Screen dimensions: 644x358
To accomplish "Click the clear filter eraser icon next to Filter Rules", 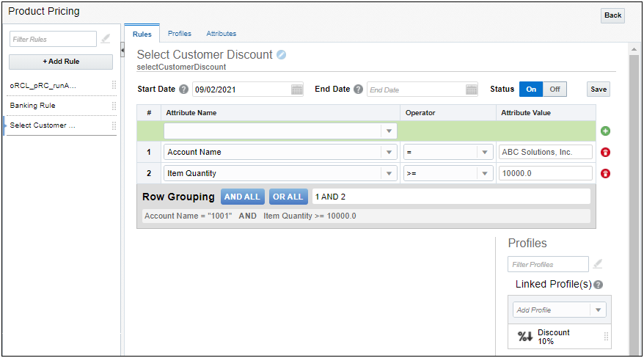I will click(x=106, y=39).
